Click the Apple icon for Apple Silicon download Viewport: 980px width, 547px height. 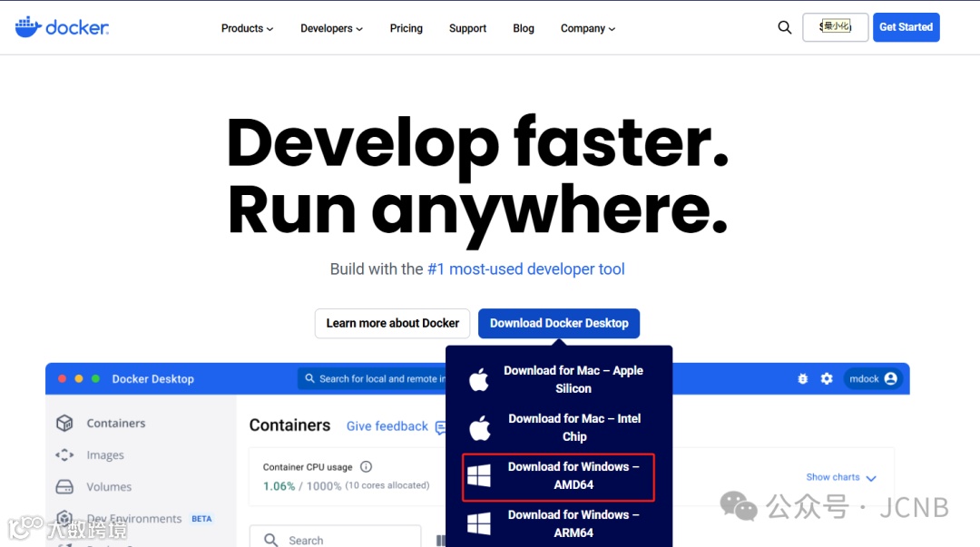tap(479, 379)
